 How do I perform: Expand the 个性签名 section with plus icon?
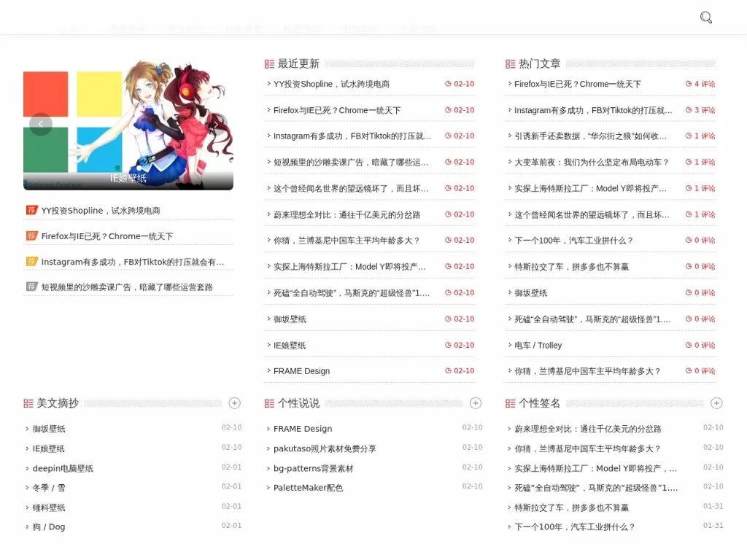[716, 403]
